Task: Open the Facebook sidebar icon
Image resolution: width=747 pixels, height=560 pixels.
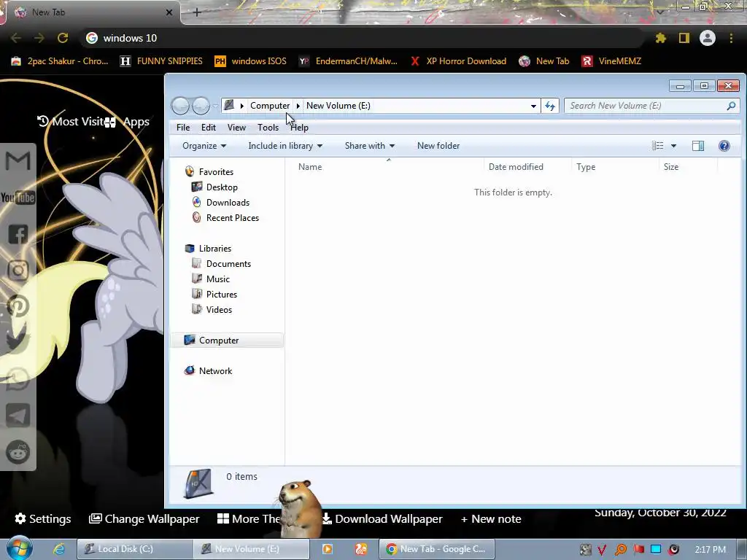Action: (18, 234)
